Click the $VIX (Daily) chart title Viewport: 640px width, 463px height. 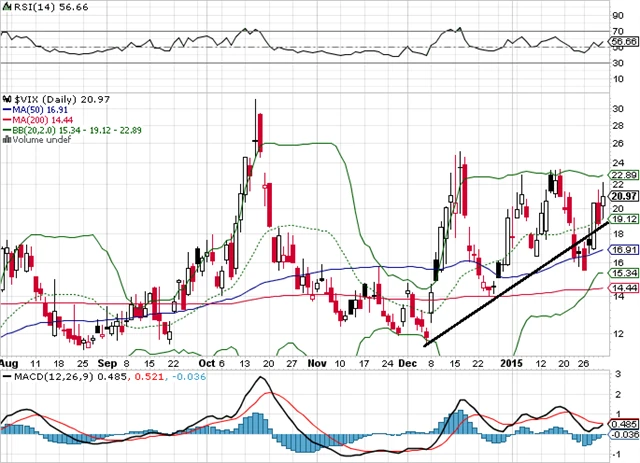[x=50, y=100]
